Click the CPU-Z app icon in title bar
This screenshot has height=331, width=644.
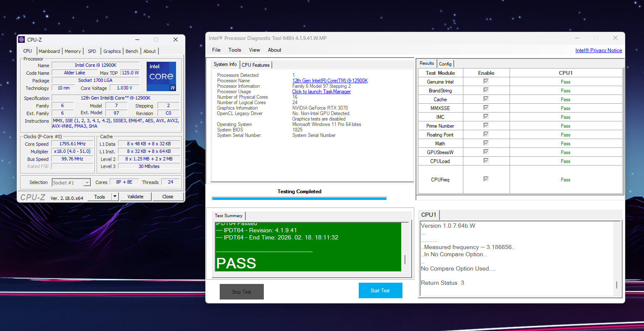tap(21, 39)
